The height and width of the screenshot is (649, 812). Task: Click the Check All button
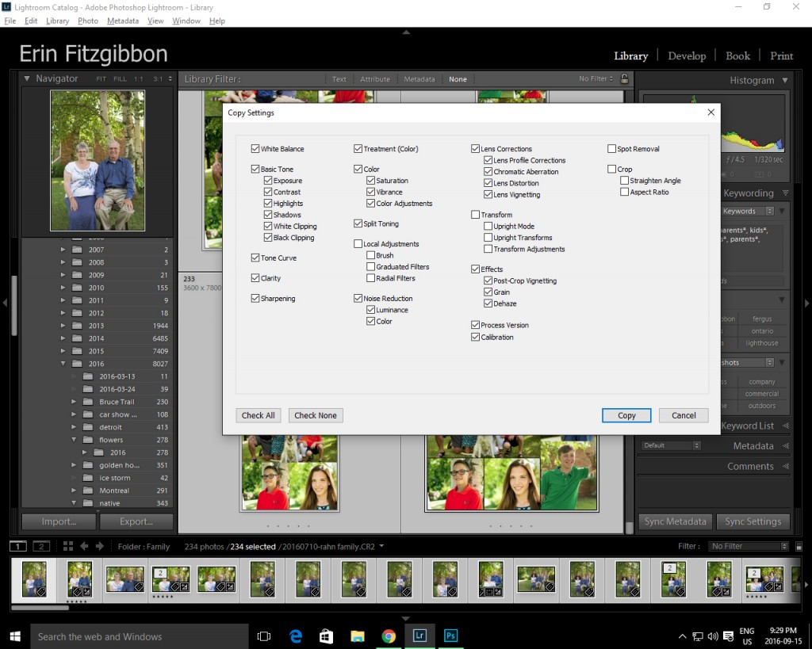[x=258, y=415]
